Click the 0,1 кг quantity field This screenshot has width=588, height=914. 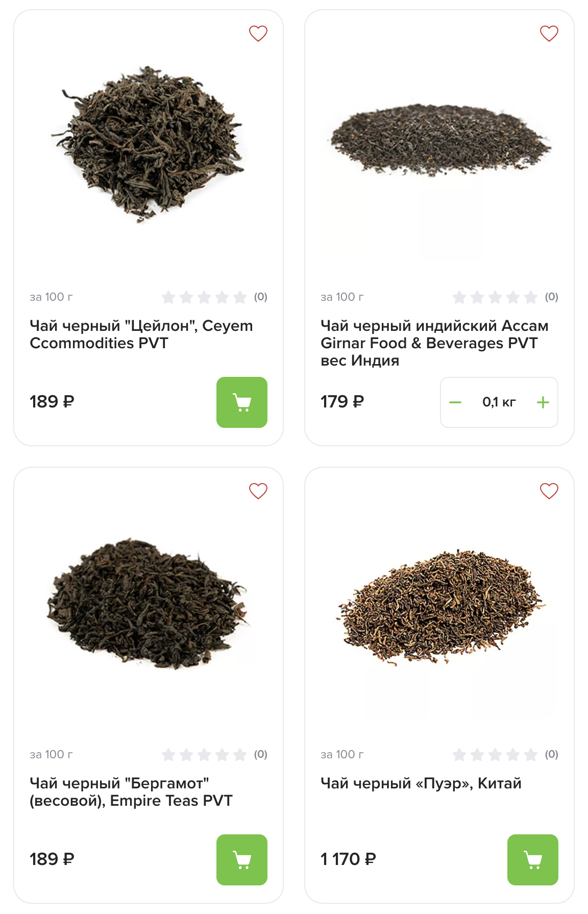[499, 402]
